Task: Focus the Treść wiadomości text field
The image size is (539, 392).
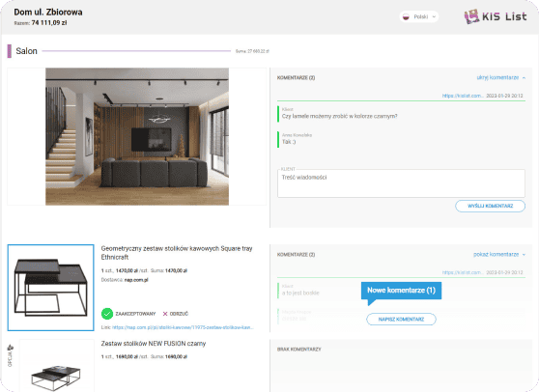Action: tap(401, 183)
